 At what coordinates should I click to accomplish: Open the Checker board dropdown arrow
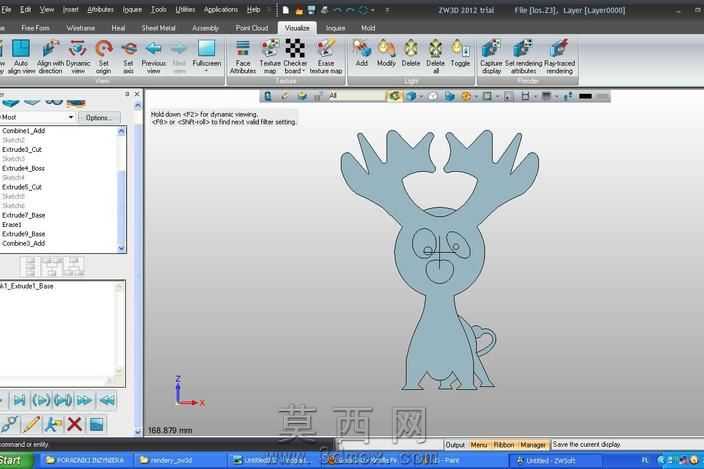point(304,71)
